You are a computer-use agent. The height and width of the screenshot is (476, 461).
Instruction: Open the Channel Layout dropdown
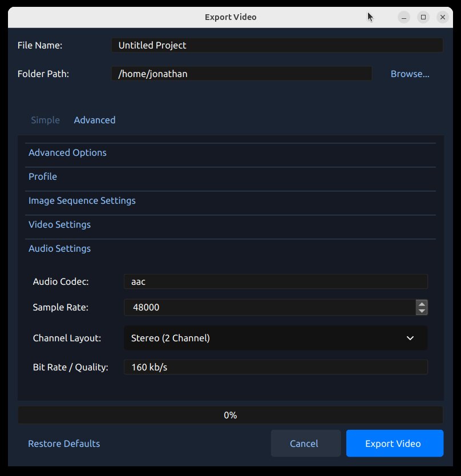point(275,338)
